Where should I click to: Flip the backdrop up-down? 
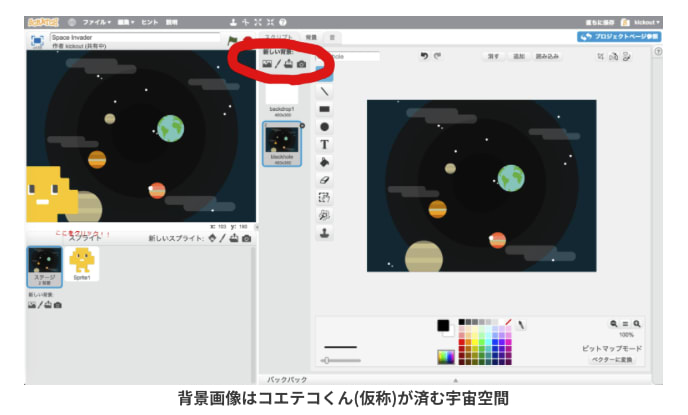coord(627,57)
